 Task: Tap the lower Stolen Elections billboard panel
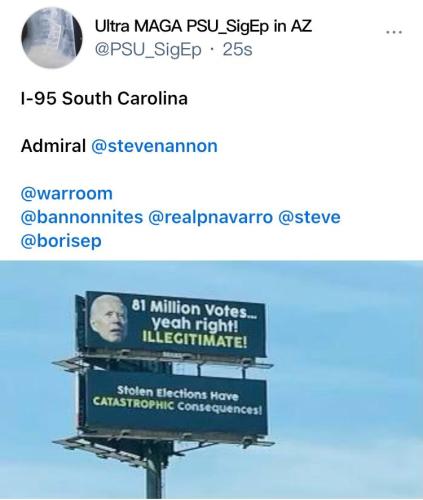pos(176,402)
